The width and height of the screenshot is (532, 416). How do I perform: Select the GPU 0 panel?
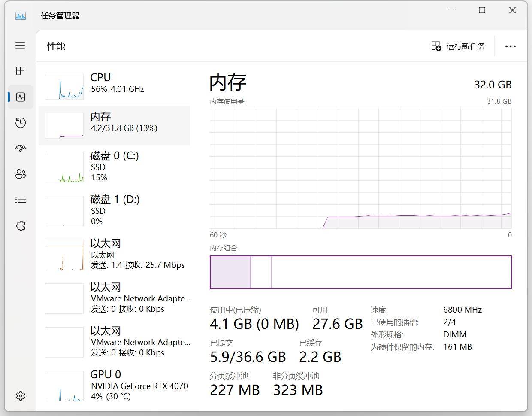[x=114, y=385]
